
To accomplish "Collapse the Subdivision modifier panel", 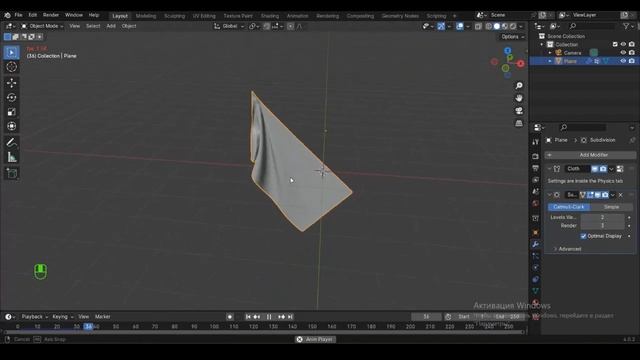I will click(x=549, y=195).
